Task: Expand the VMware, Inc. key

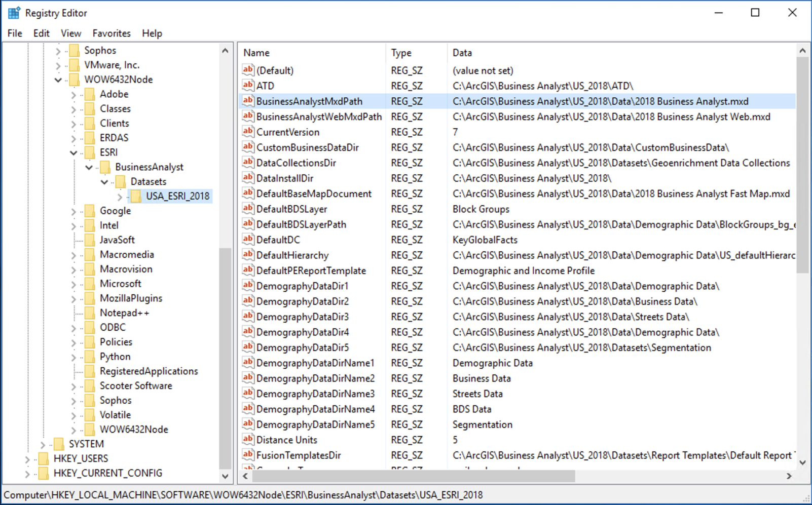Action: point(58,65)
